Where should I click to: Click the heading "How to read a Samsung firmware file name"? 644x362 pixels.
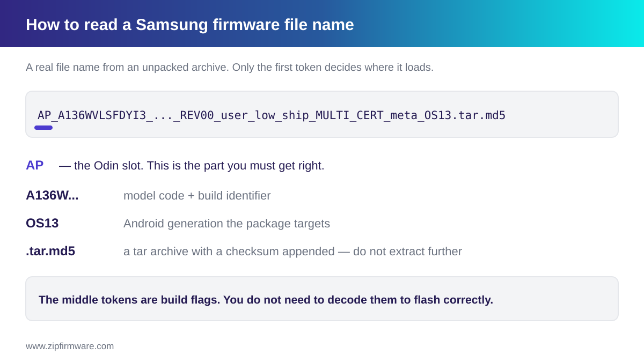point(190,25)
